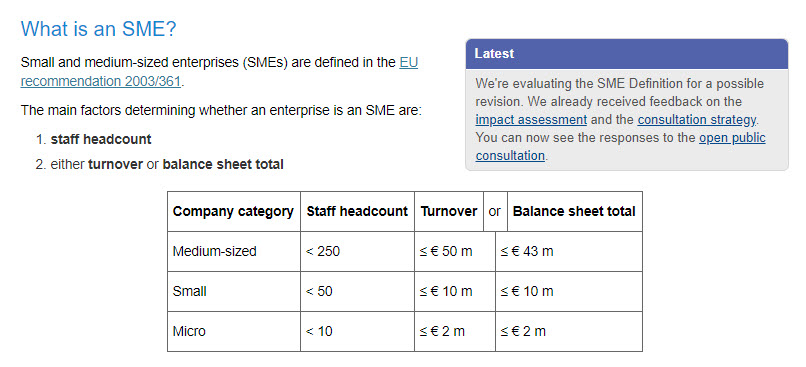Image resolution: width=806 pixels, height=367 pixels.
Task: Click the Turnover column header
Action: coord(449,211)
